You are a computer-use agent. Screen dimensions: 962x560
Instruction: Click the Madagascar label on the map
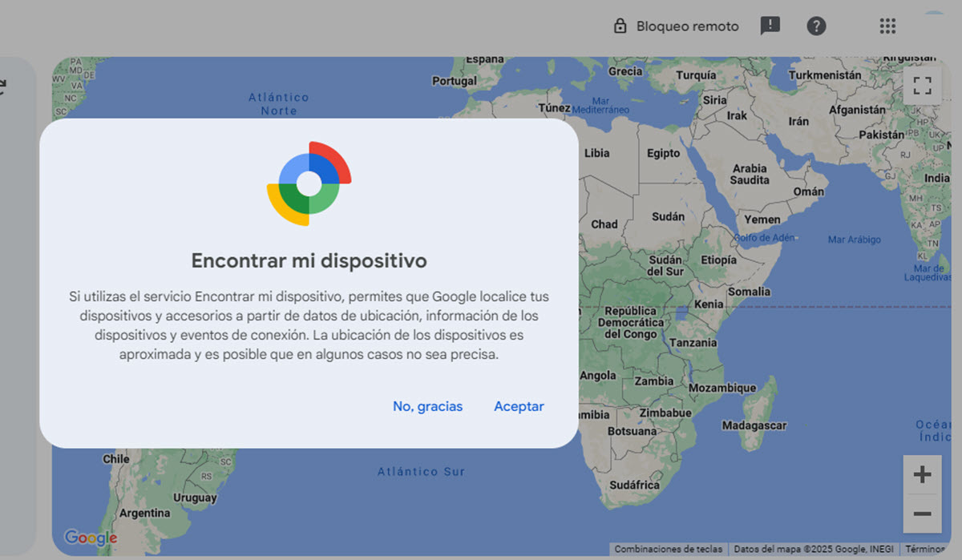pyautogui.click(x=754, y=425)
